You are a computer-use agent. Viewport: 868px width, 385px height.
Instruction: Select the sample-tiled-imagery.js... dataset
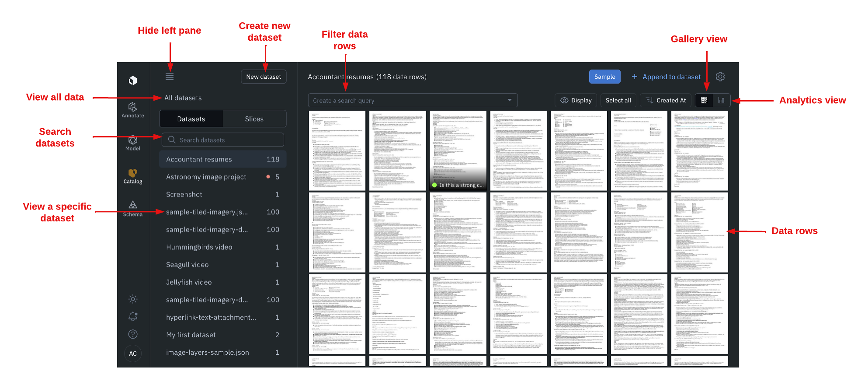pos(223,212)
